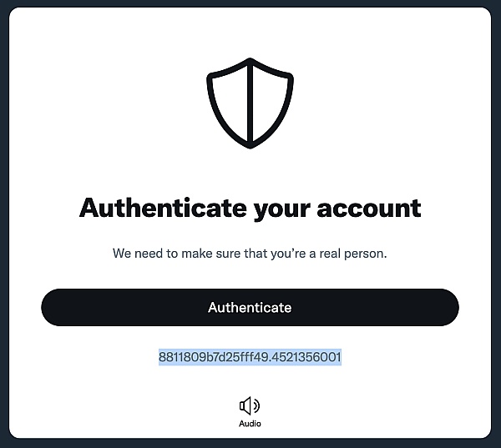Click the word "Authenticate" in the heading
The image size is (501, 448).
(163, 208)
